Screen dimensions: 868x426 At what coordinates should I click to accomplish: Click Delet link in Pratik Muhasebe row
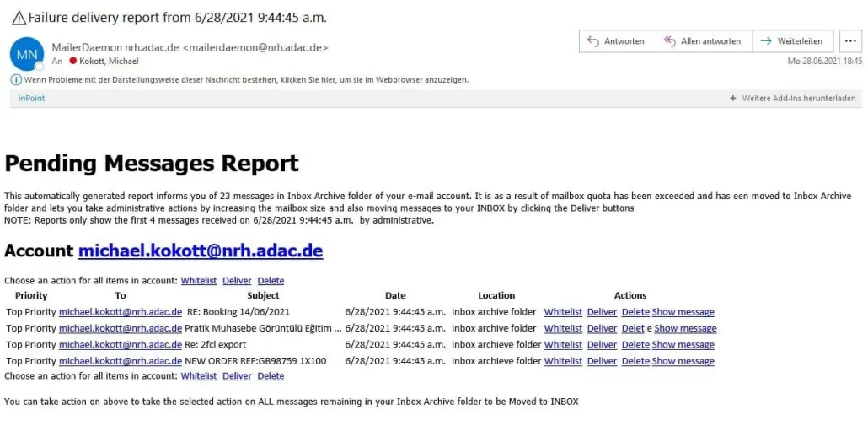(x=633, y=328)
